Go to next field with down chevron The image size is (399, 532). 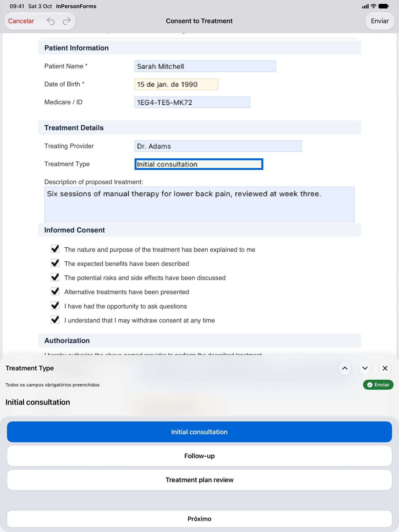click(x=365, y=368)
